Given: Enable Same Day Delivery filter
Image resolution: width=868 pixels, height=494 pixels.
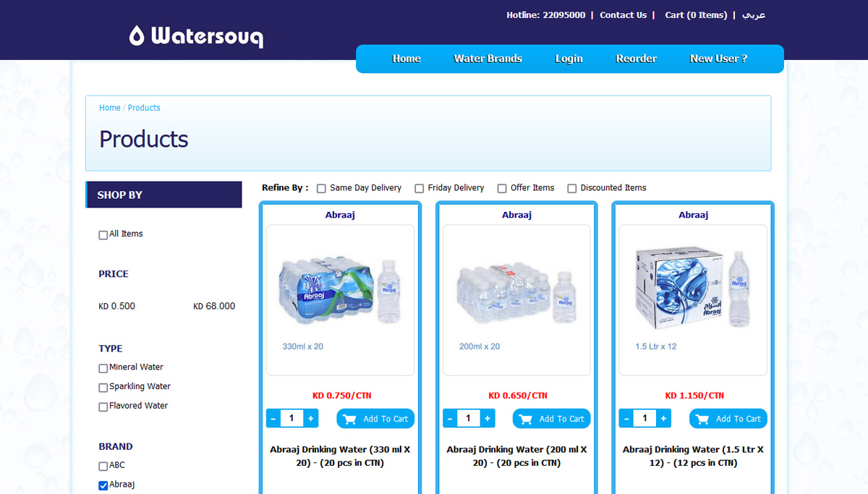Looking at the screenshot, I should click(321, 188).
